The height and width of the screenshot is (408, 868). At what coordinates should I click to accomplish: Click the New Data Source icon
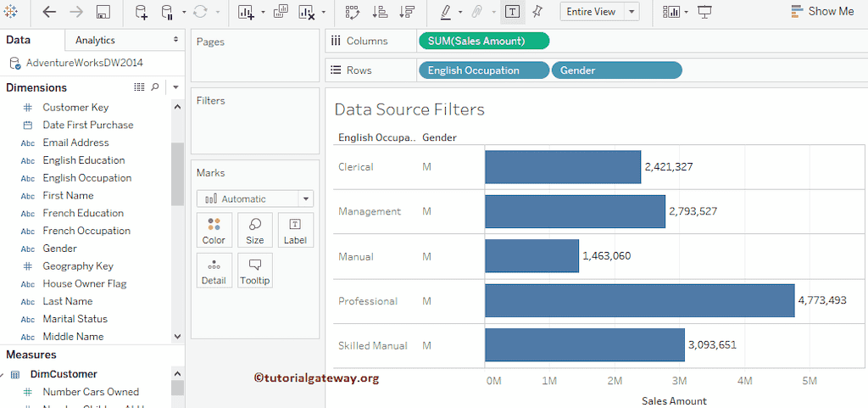(141, 12)
